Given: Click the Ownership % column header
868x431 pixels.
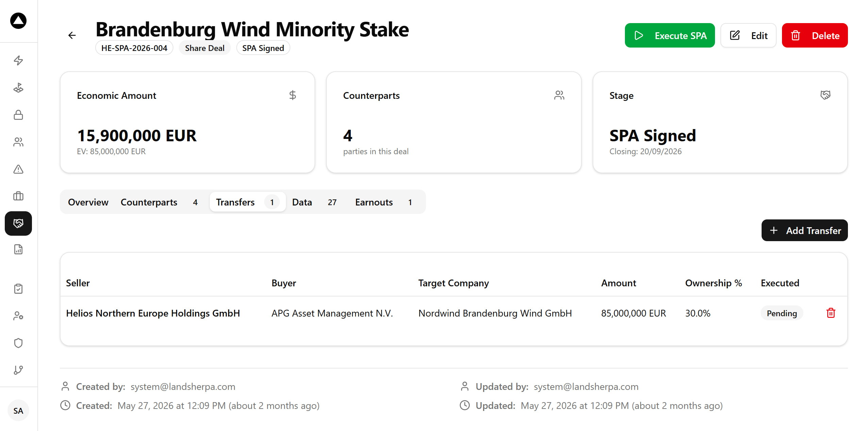Looking at the screenshot, I should click(x=713, y=283).
